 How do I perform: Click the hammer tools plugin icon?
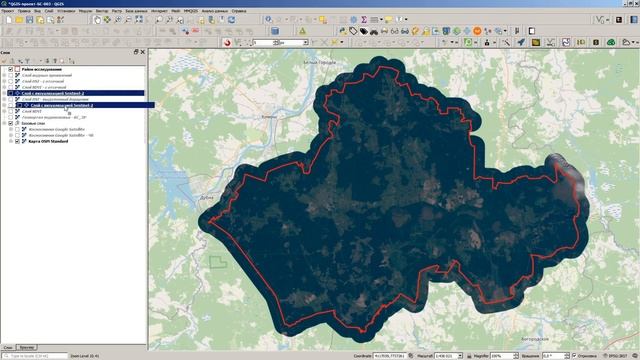(x=506, y=42)
